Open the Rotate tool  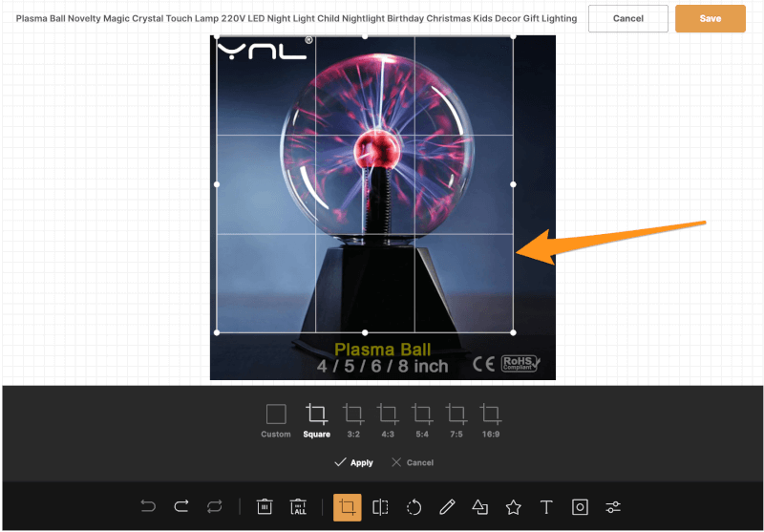click(414, 507)
